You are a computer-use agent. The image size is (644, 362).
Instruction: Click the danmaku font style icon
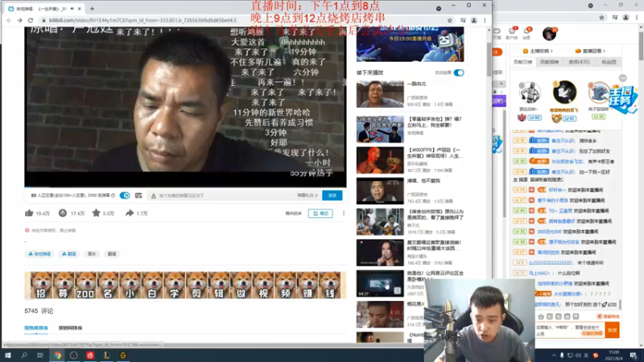[x=154, y=195]
